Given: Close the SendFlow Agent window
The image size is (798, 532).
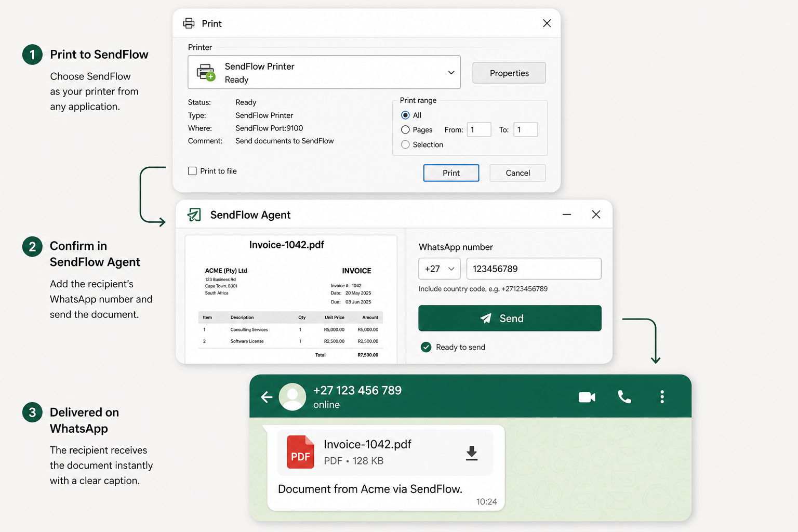Looking at the screenshot, I should [596, 215].
